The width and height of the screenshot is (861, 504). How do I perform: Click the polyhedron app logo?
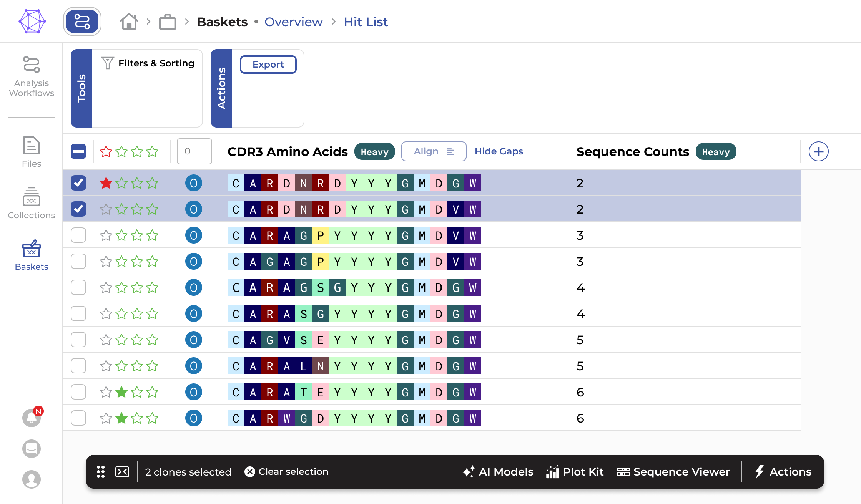[32, 22]
